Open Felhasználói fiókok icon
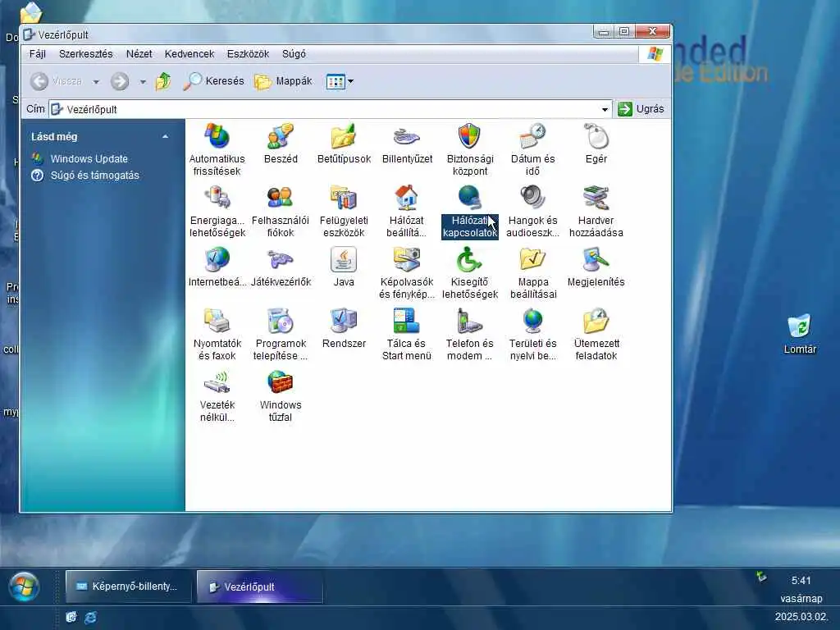Viewport: 840px width, 630px height. point(281,211)
